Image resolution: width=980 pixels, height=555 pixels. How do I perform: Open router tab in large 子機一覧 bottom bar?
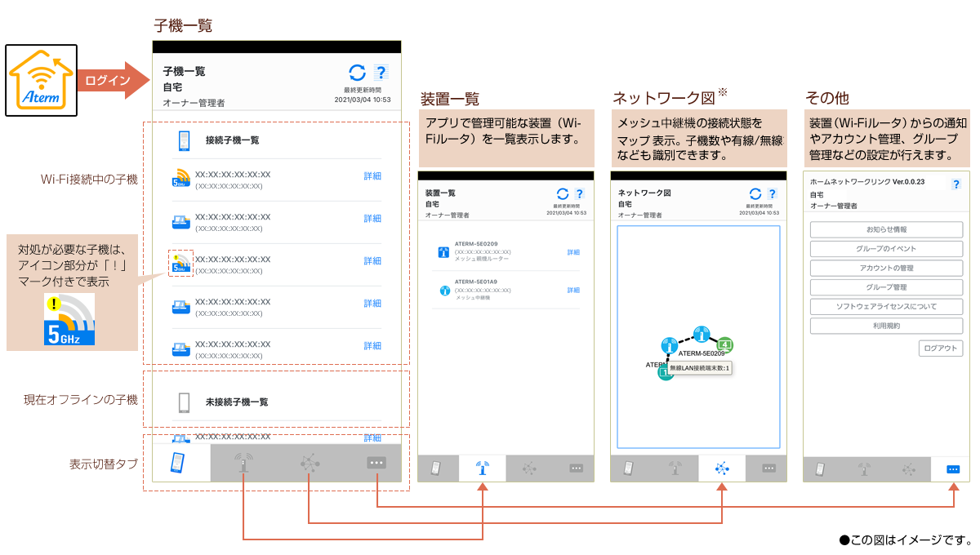(243, 463)
